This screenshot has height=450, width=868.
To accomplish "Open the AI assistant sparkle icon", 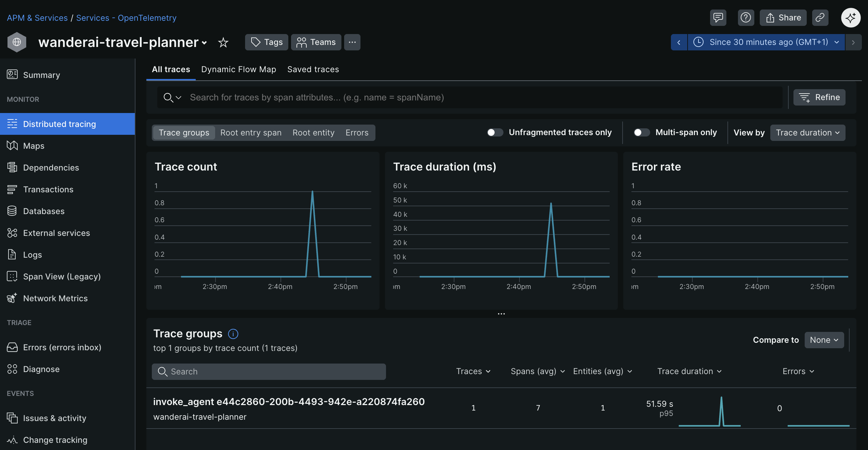I will (851, 18).
